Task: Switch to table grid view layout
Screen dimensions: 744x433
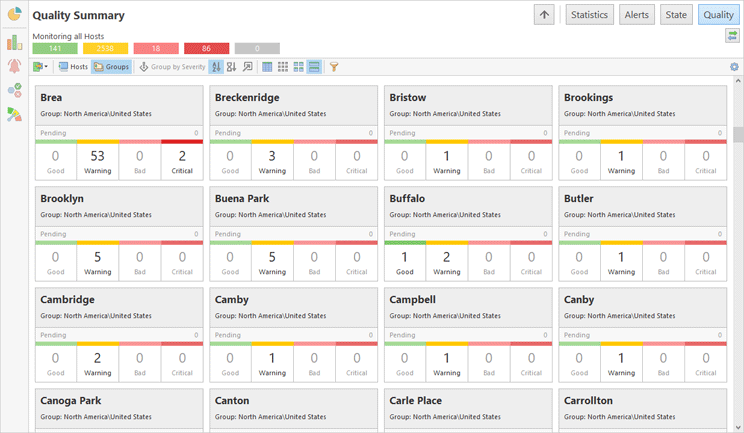Action: coord(267,67)
